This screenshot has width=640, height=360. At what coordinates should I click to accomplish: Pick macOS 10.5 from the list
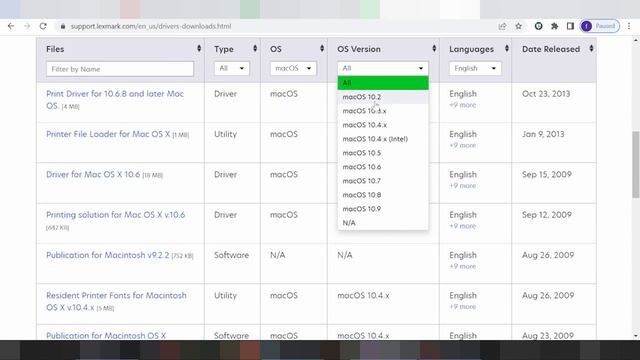point(383,153)
